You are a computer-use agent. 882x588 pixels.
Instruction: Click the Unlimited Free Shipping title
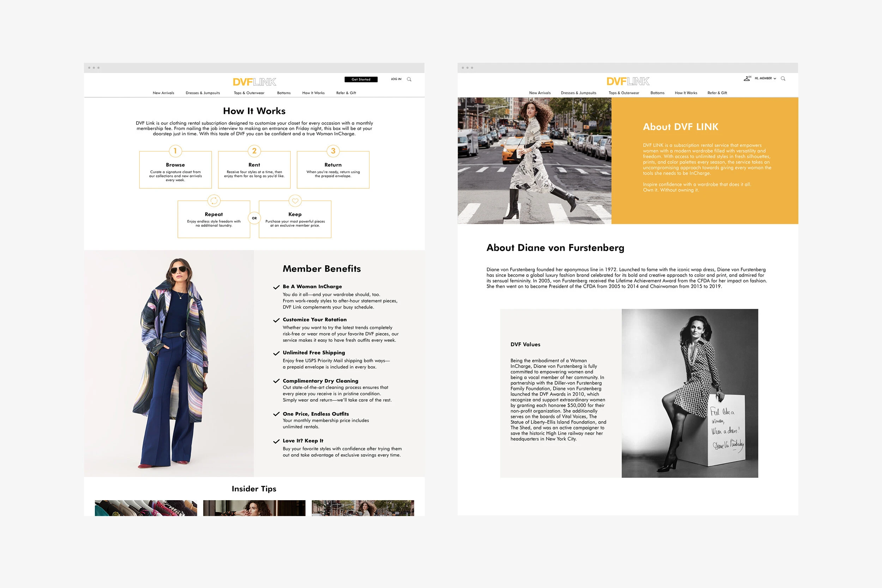pos(314,353)
